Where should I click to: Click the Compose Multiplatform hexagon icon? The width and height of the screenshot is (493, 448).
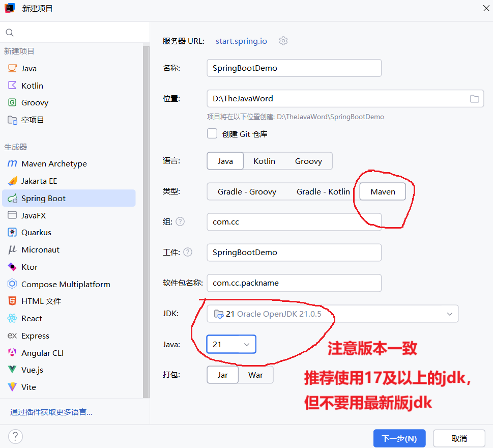pyautogui.click(x=12, y=284)
